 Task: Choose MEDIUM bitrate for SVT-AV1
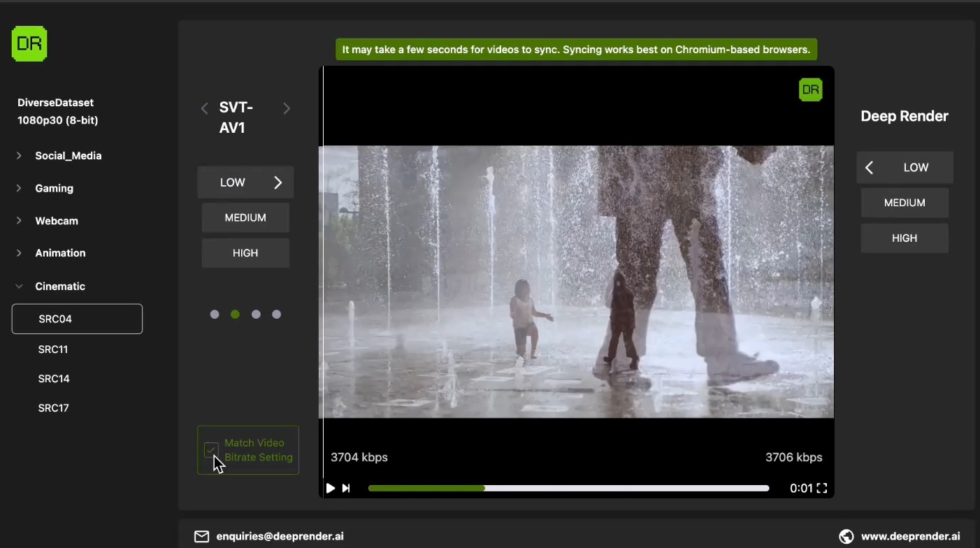(245, 218)
